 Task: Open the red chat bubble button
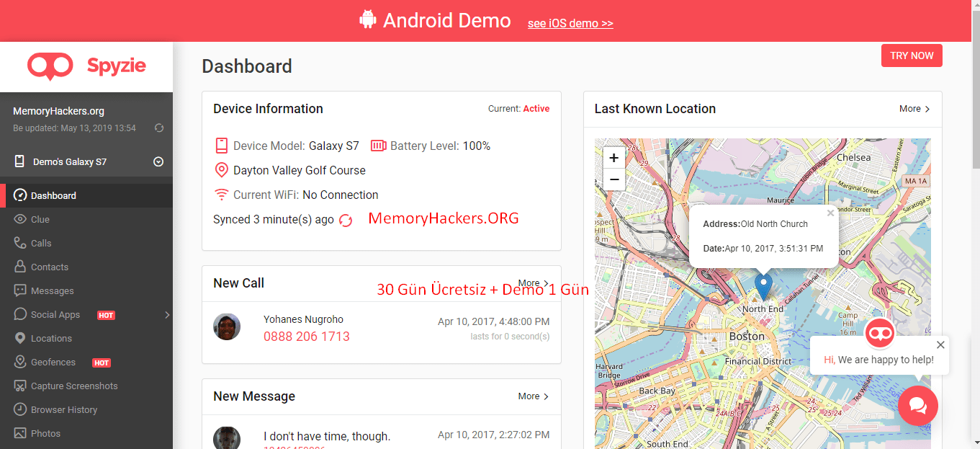[x=918, y=406]
